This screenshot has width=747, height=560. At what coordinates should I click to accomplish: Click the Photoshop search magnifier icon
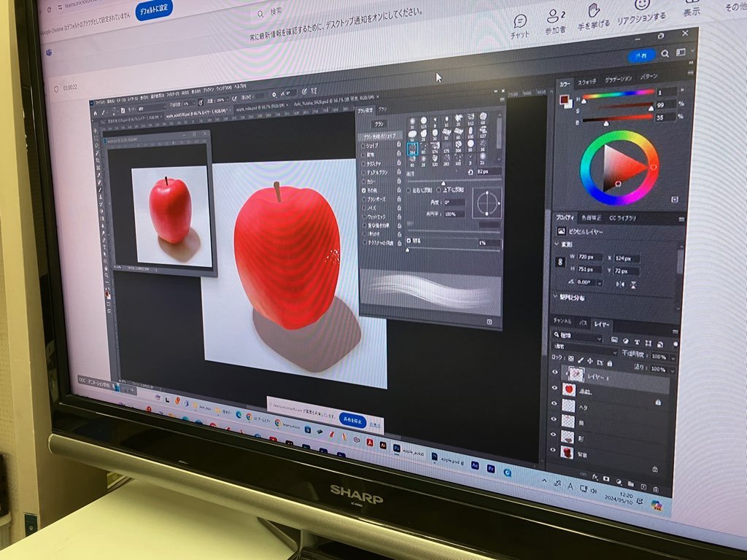pos(665,54)
